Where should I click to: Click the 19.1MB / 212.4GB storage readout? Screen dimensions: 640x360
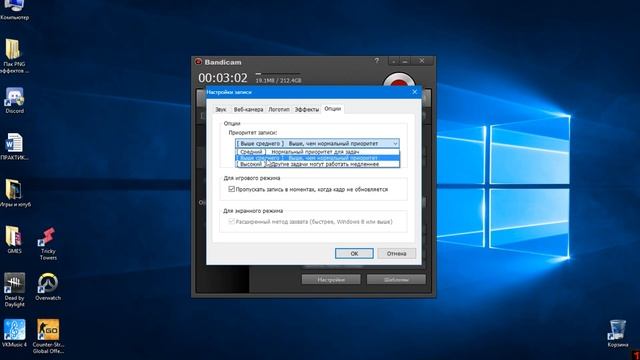pos(278,80)
